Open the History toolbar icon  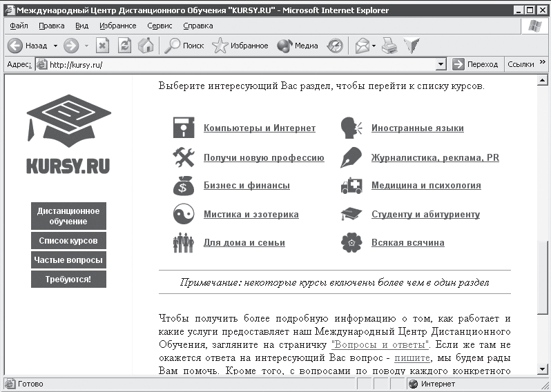pos(335,46)
